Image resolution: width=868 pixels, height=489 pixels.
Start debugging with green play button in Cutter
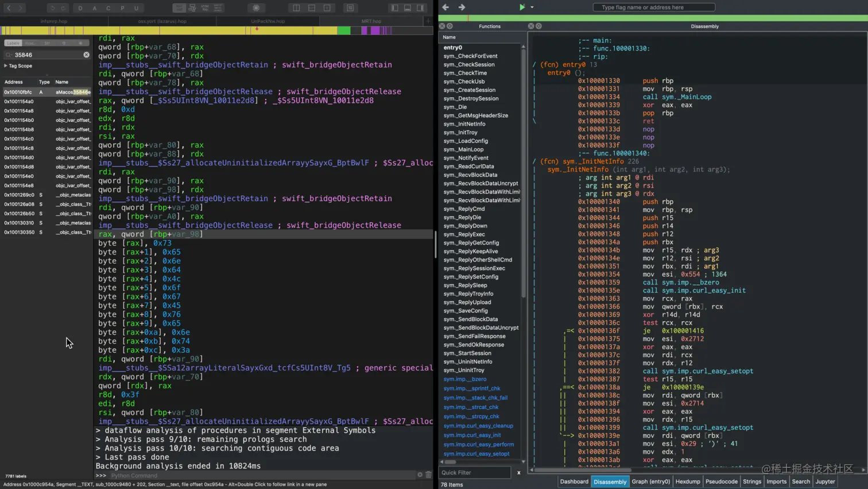coord(522,7)
